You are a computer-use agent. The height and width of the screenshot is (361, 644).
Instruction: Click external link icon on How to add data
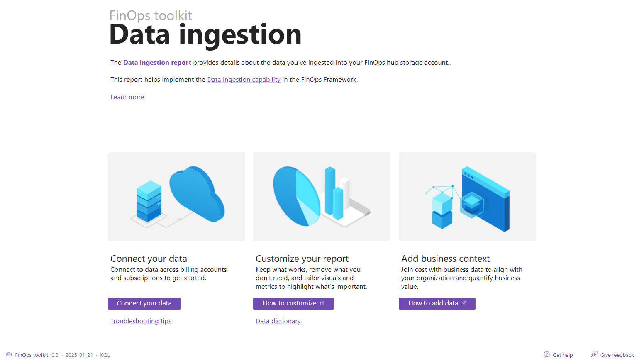(464, 303)
